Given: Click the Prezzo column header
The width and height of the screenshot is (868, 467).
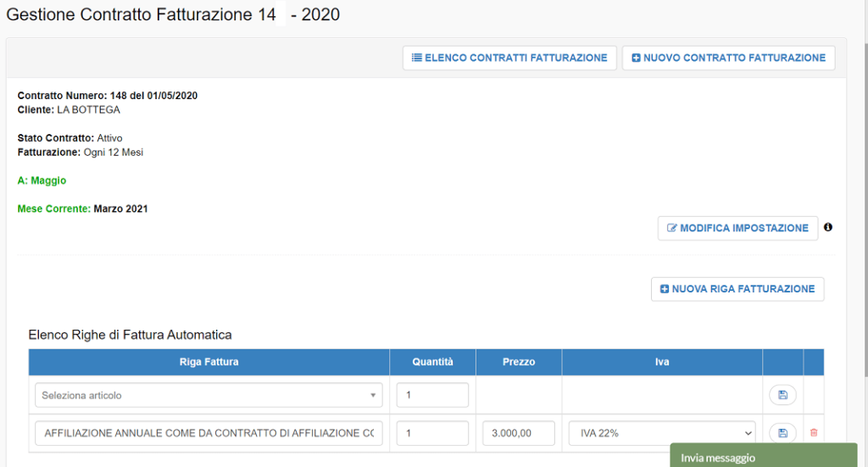Looking at the screenshot, I should click(x=519, y=362).
